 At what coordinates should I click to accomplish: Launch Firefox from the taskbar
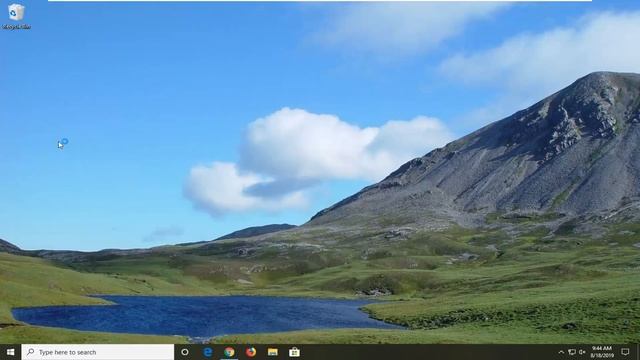tap(251, 352)
